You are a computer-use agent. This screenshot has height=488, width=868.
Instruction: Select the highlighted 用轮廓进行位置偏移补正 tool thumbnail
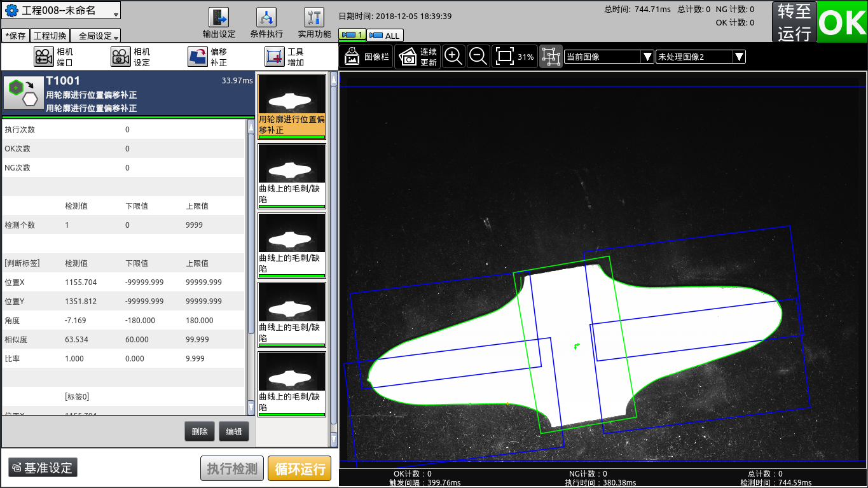292,106
